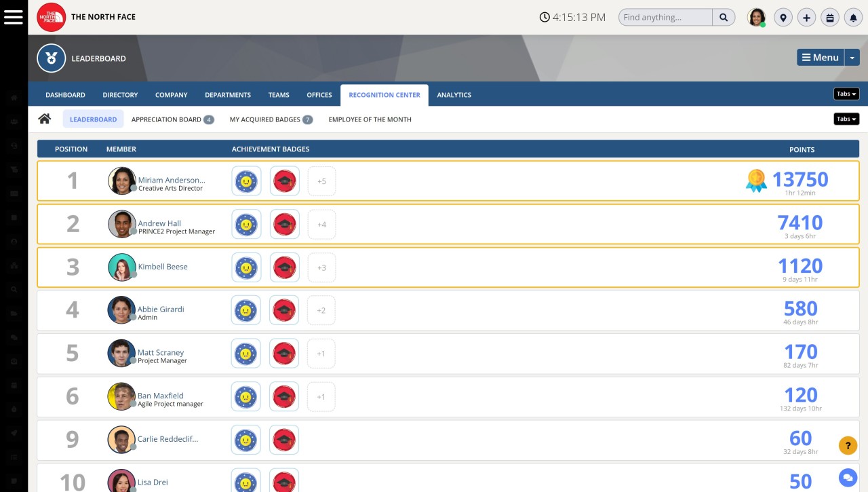
Task: Select the Employee of the Month tab
Action: click(370, 119)
